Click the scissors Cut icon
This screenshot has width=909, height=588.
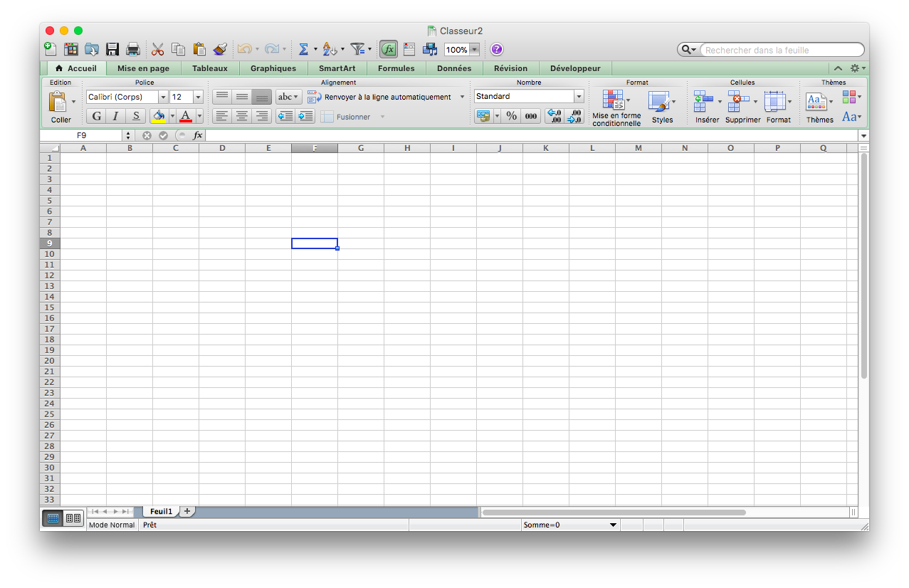157,49
